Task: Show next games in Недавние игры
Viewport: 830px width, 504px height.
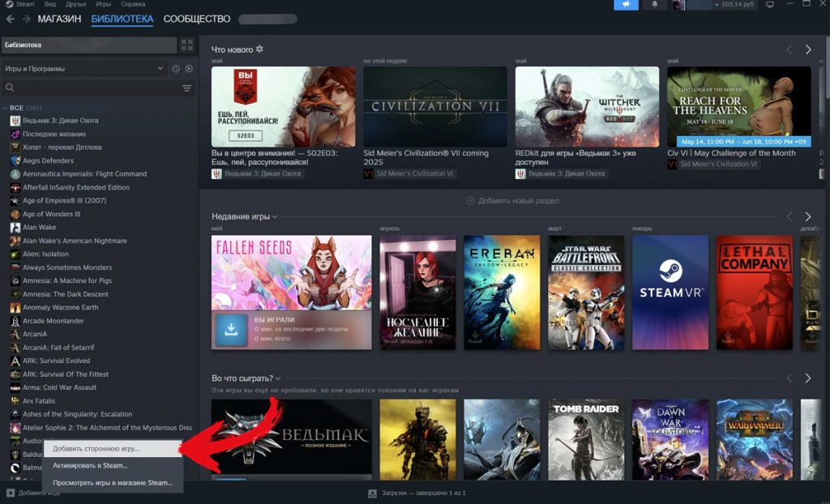Action: (x=808, y=216)
